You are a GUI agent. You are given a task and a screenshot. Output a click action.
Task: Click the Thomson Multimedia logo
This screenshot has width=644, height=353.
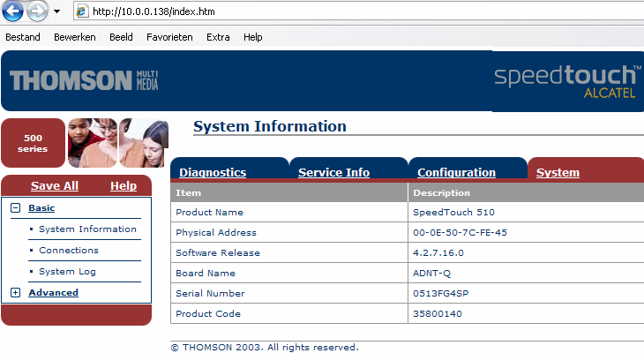click(84, 80)
